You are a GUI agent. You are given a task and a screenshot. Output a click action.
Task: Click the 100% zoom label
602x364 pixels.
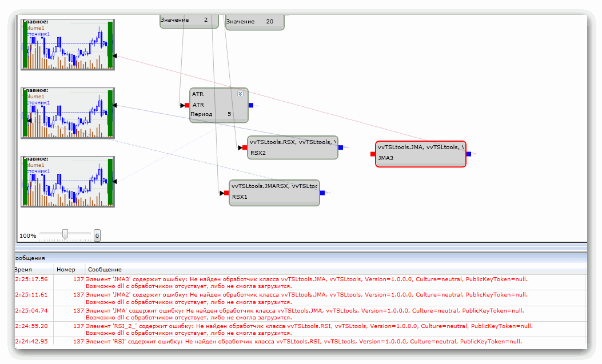pos(27,236)
